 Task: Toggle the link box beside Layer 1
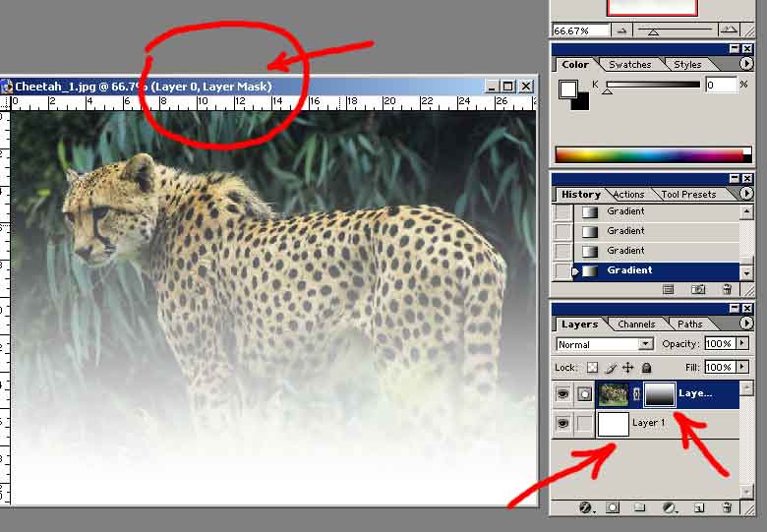tap(584, 423)
